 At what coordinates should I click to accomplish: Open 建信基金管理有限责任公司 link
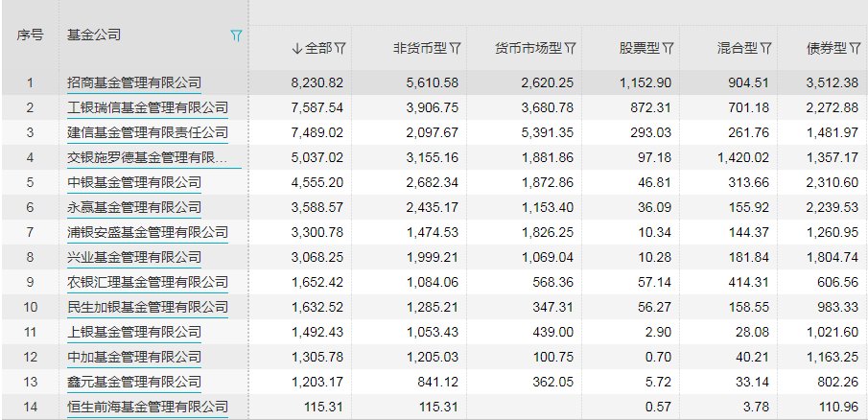148,132
